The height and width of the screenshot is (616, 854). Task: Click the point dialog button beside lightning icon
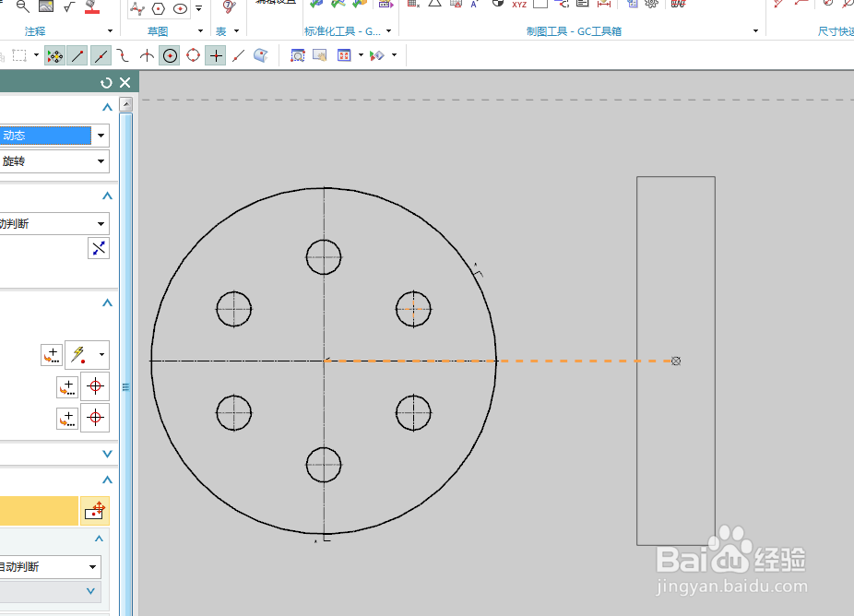point(52,354)
